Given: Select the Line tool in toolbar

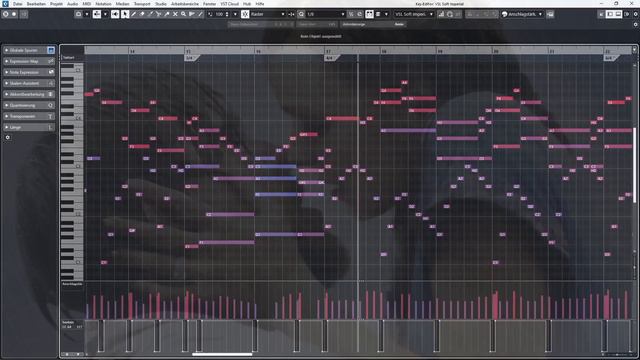Looking at the screenshot, I should coord(200,14).
